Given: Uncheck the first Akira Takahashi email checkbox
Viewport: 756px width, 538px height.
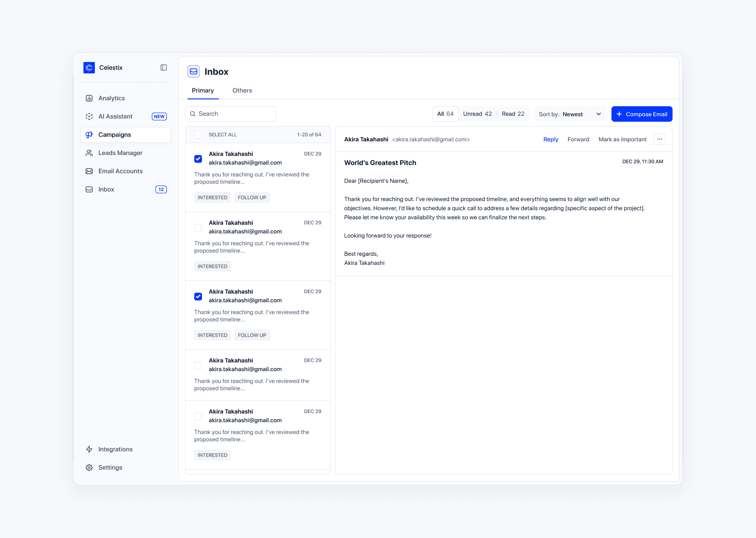Looking at the screenshot, I should [x=198, y=159].
